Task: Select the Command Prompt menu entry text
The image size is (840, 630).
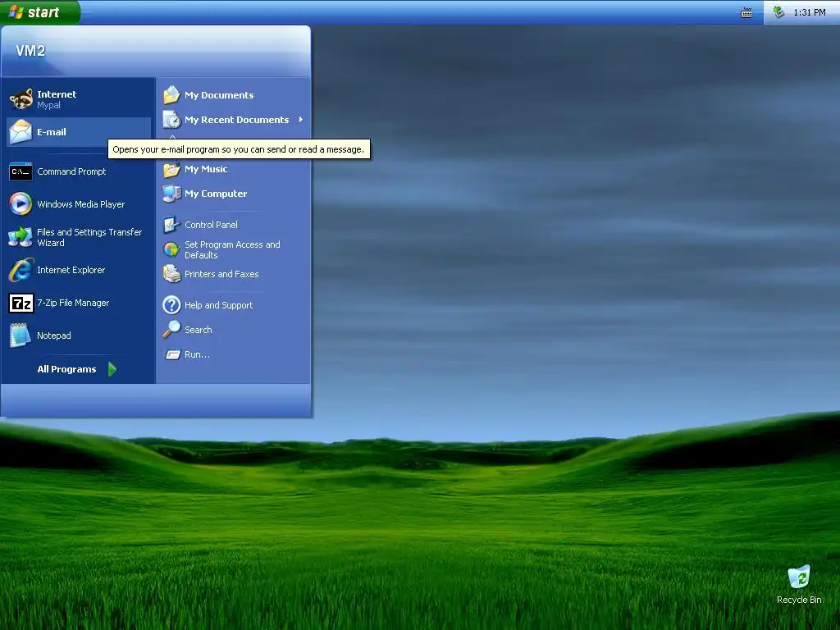Action: (x=72, y=171)
